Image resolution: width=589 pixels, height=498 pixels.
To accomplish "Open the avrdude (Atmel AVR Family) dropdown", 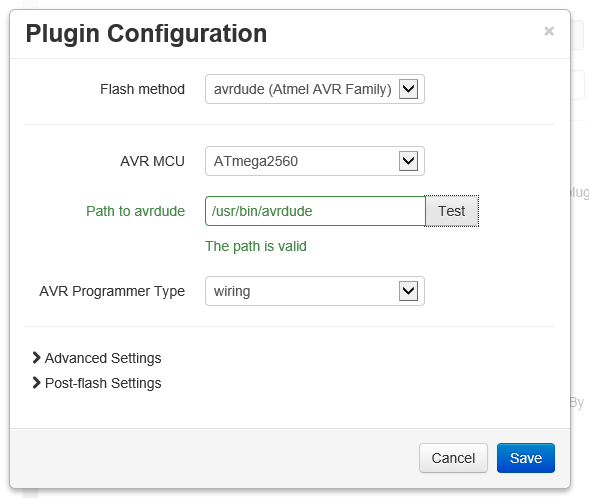I will 315,89.
